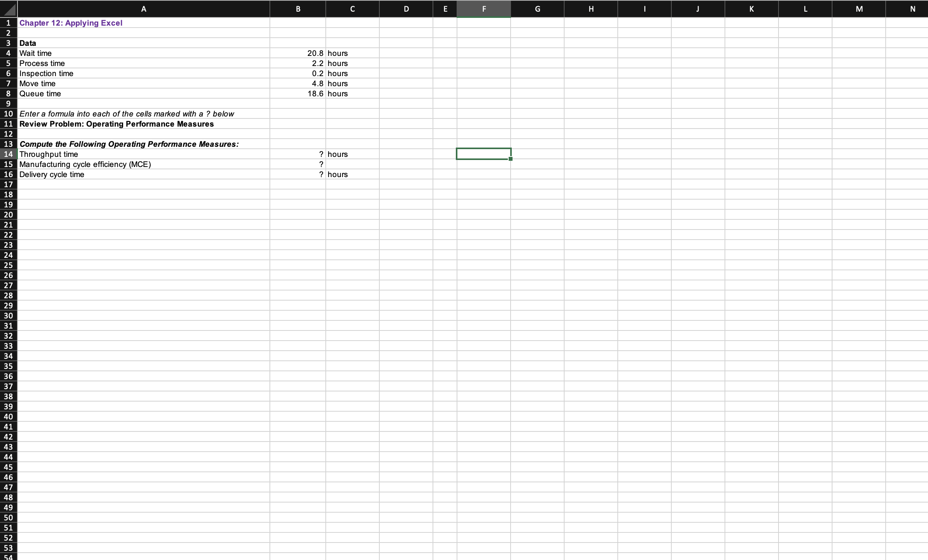The width and height of the screenshot is (928, 560).
Task: Select row 1 header
Action: [x=9, y=23]
